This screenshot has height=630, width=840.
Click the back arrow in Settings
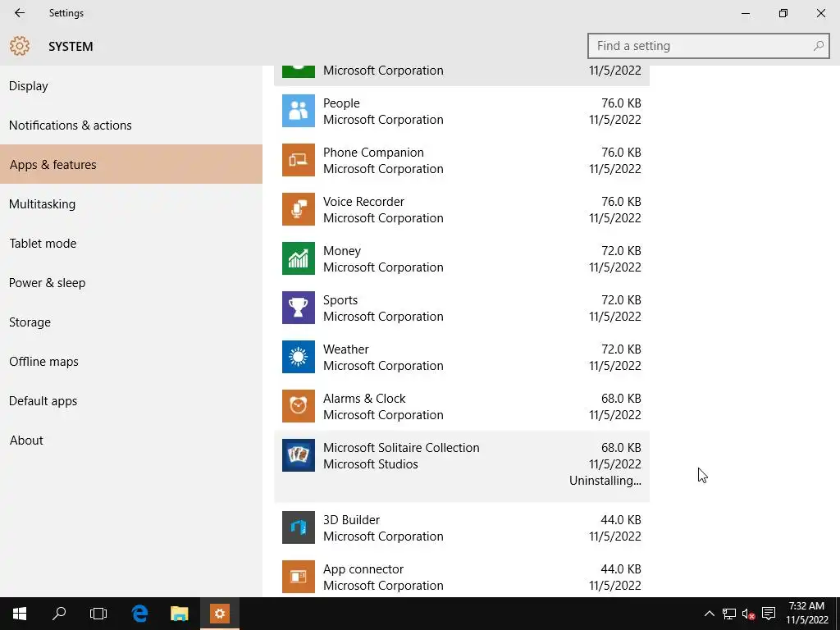coord(20,13)
